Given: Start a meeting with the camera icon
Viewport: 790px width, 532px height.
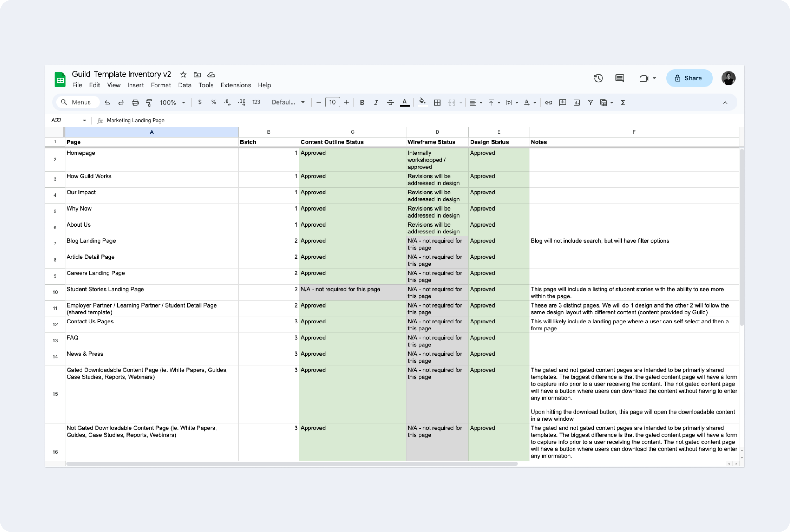Looking at the screenshot, I should [643, 78].
